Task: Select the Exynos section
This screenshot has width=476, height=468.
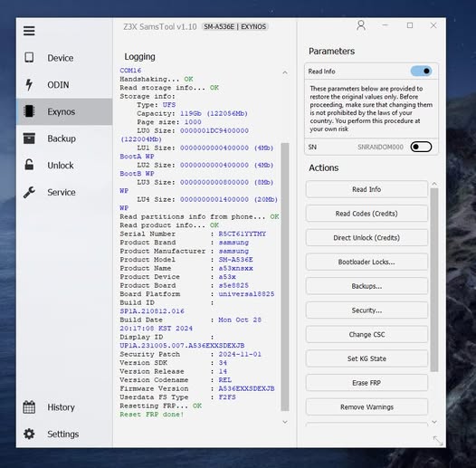Action: (64, 111)
